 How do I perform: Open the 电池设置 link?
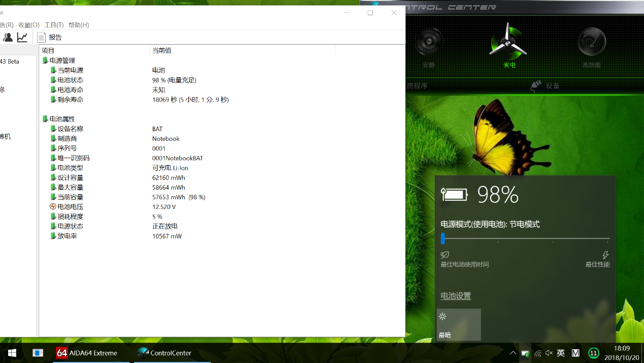coord(456,296)
